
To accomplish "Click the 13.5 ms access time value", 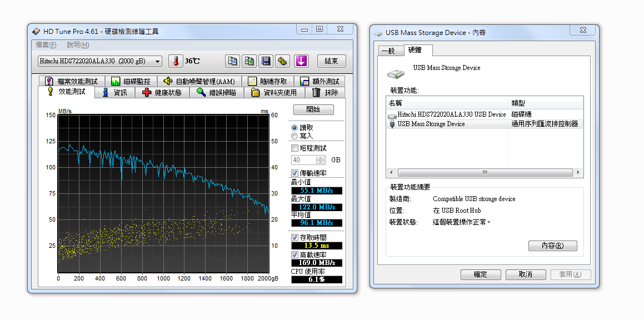I will [317, 246].
